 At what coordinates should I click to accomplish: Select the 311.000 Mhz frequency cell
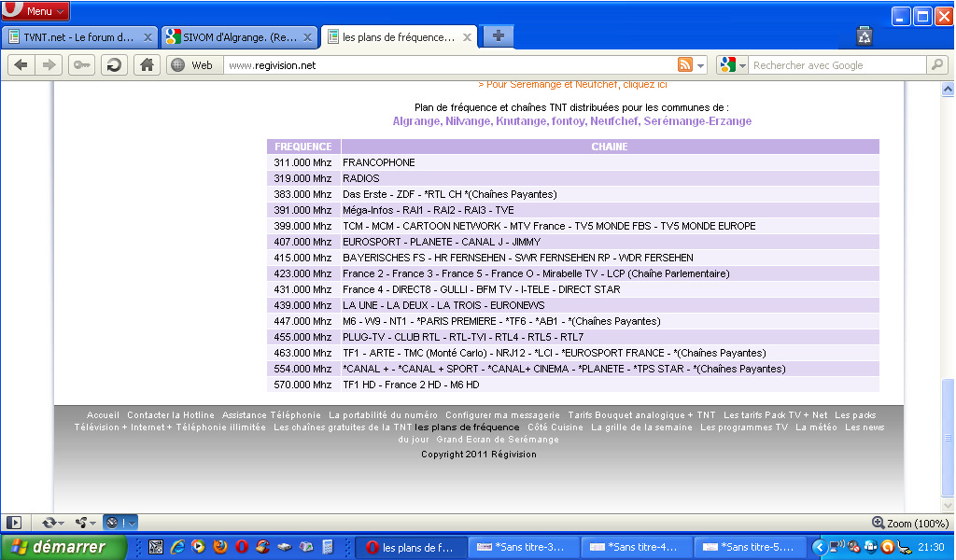click(x=303, y=162)
